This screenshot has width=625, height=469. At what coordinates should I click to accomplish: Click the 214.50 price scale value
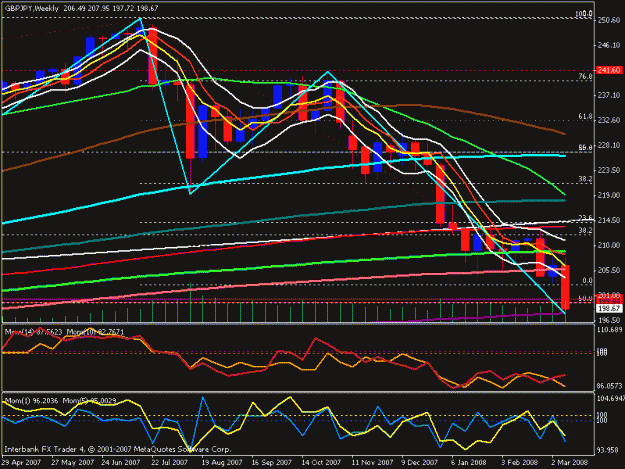point(609,220)
